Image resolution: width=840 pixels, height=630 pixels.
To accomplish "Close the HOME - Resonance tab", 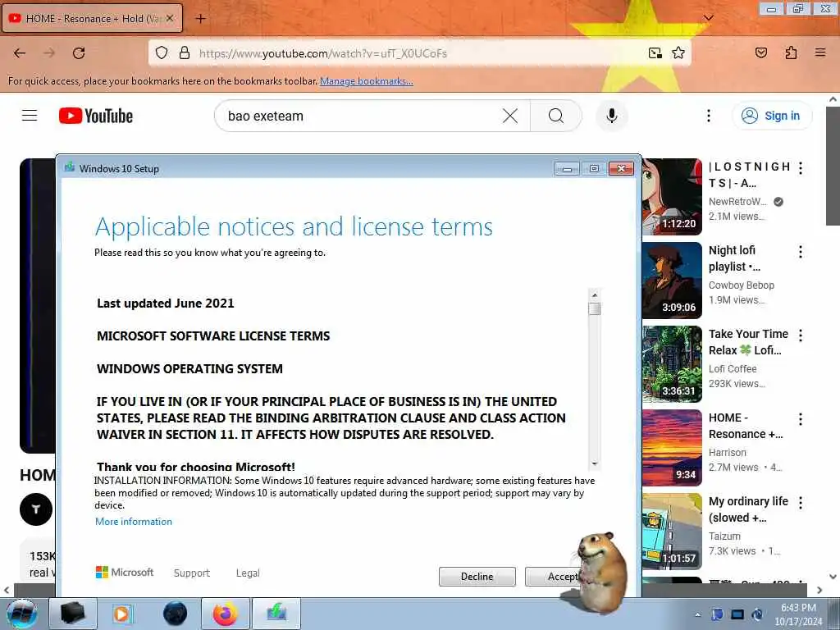I will [170, 18].
